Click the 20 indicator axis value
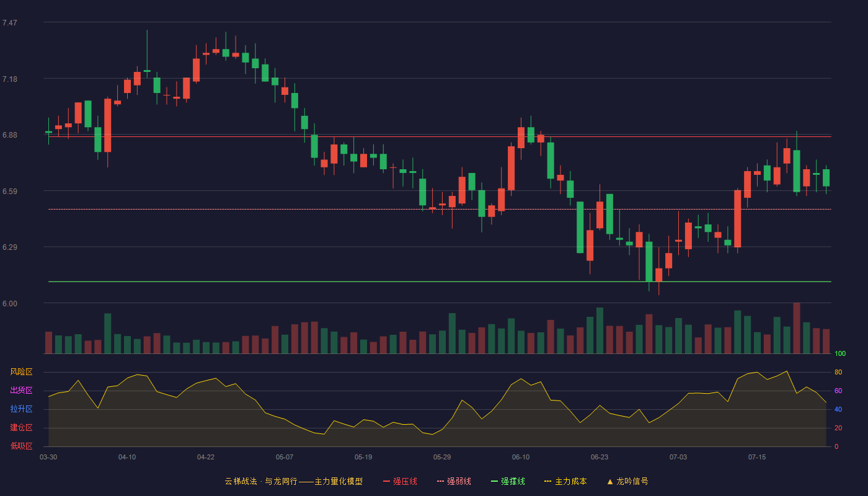 point(838,428)
